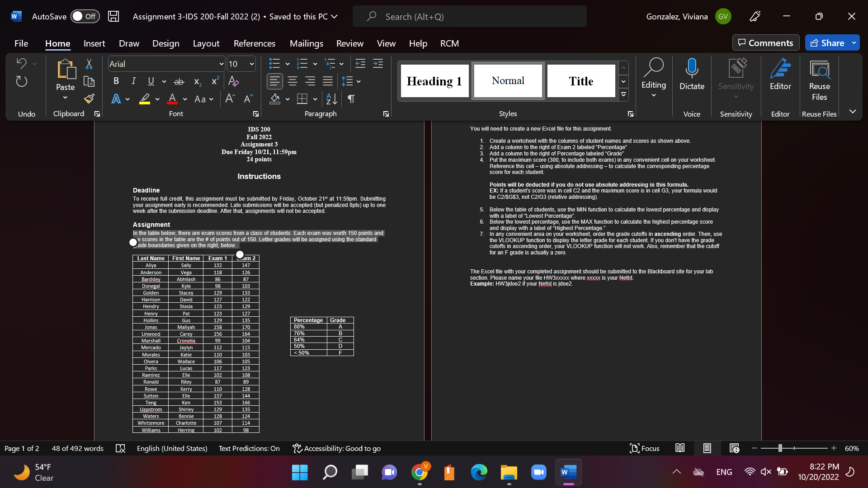Open the Editor pane

coord(780,75)
